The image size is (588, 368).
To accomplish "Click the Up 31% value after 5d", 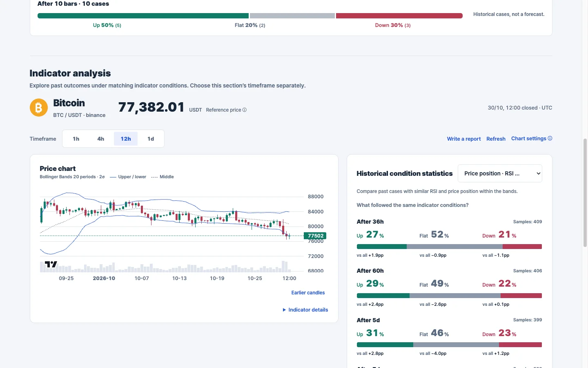I will pyautogui.click(x=370, y=333).
